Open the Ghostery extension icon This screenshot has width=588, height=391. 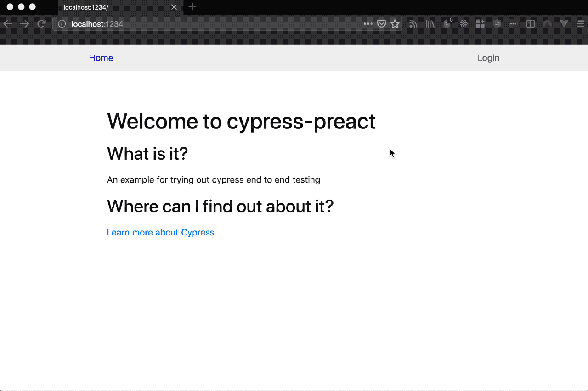coord(447,24)
